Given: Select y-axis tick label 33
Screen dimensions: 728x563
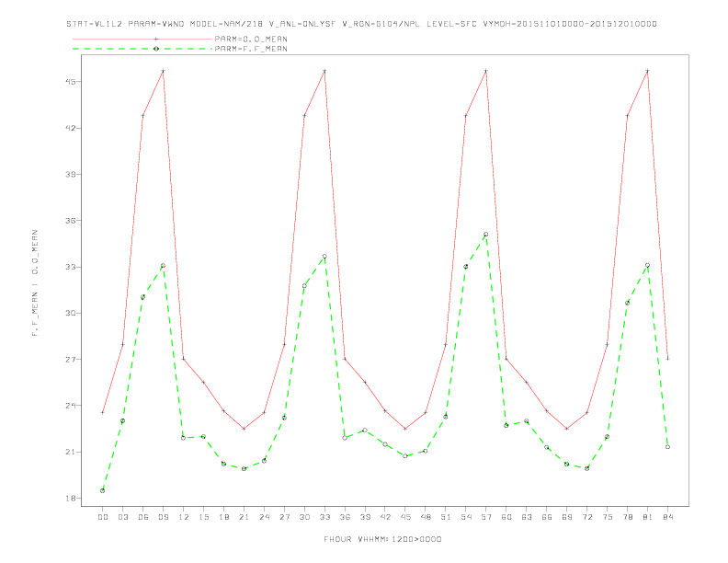Looking at the screenshot, I should 71,267.
